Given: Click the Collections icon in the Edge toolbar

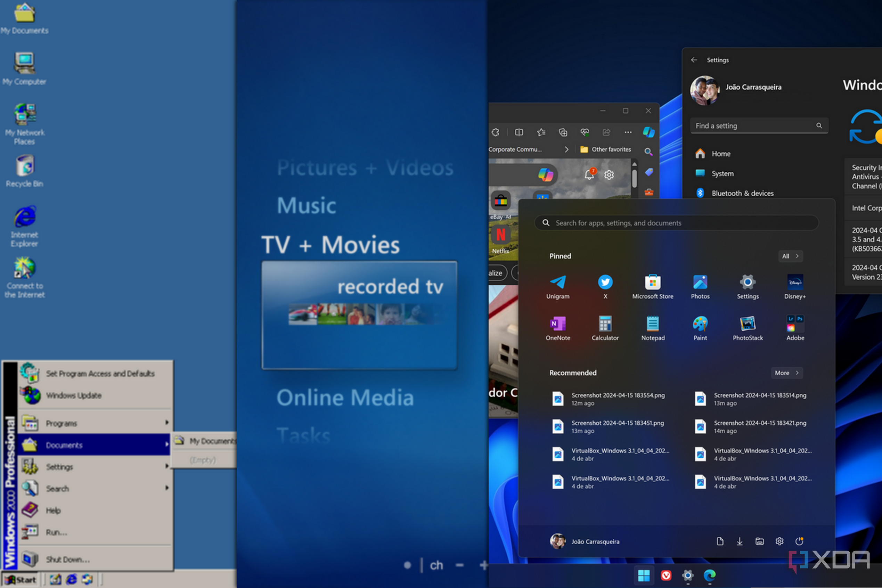Looking at the screenshot, I should click(563, 132).
